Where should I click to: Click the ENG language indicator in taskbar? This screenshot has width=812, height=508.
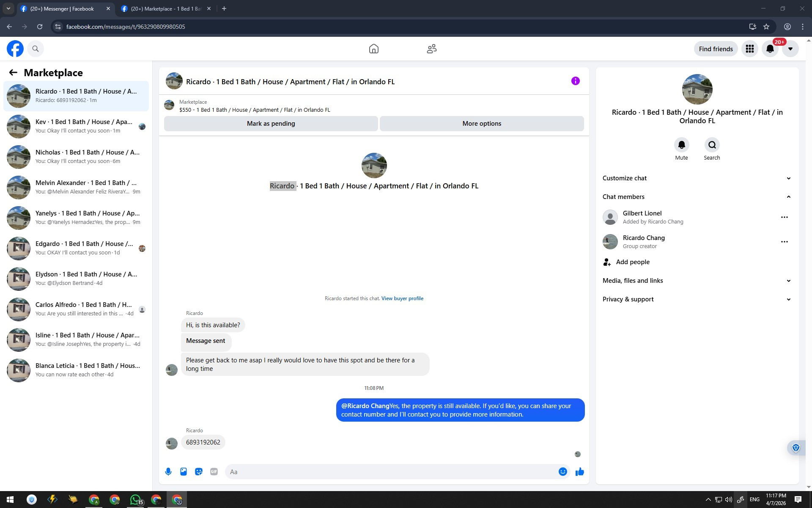(754, 500)
